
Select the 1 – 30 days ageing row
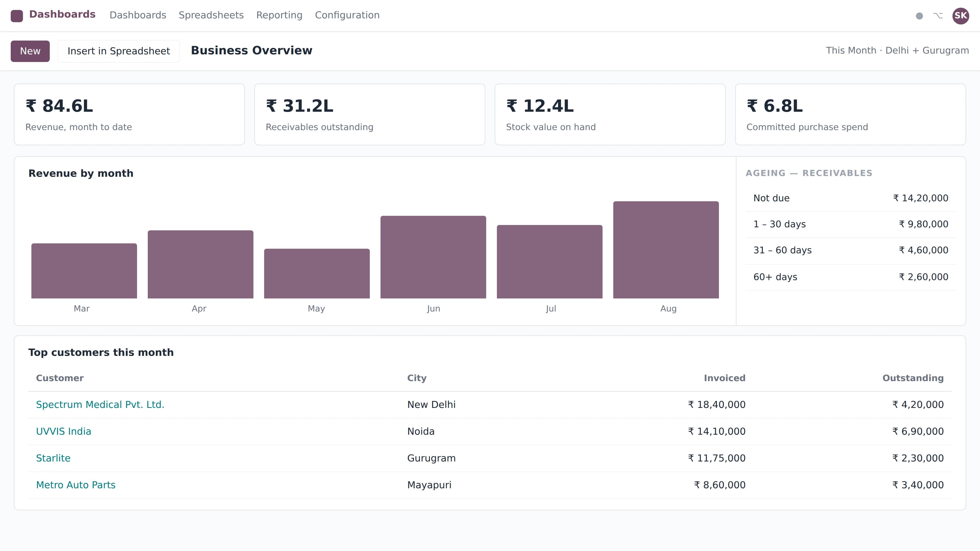point(851,224)
